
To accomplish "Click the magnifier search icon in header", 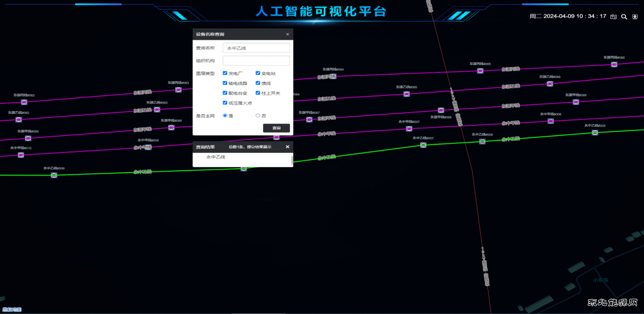I will pyautogui.click(x=624, y=16).
